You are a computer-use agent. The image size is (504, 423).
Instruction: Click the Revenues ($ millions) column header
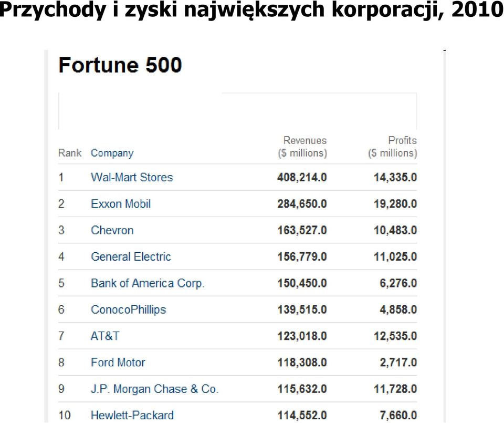(302, 147)
